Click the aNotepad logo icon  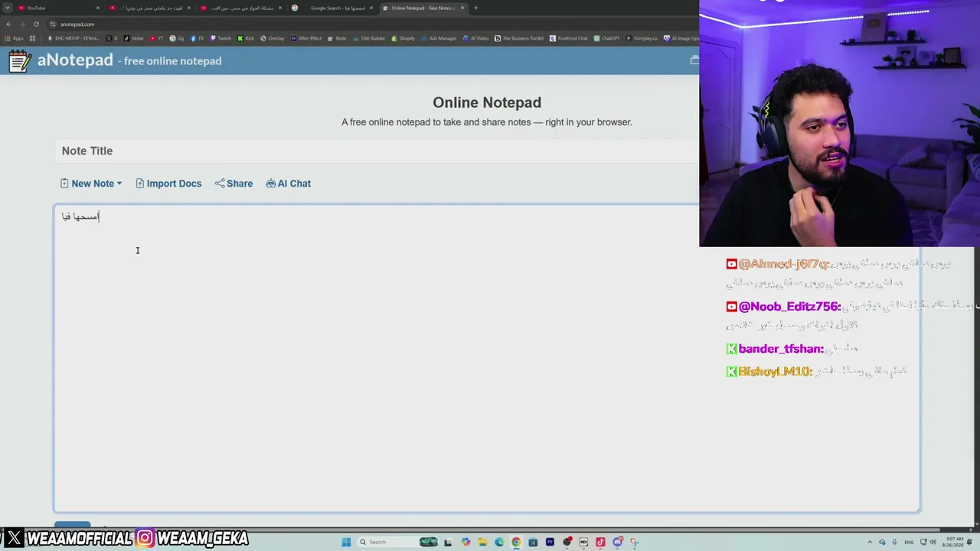pos(19,60)
